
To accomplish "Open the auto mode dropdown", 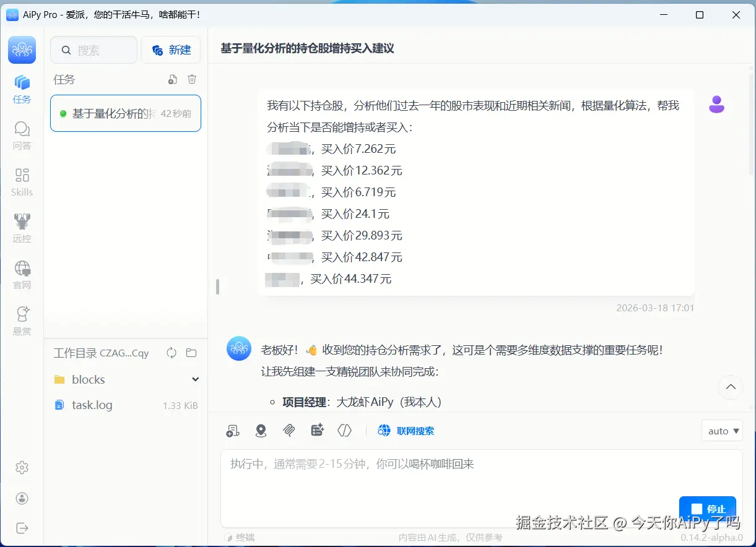I will pos(722,431).
